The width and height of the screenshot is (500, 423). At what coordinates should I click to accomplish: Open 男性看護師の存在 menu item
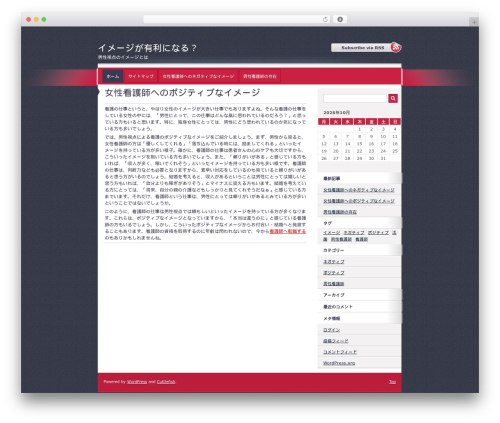(260, 76)
